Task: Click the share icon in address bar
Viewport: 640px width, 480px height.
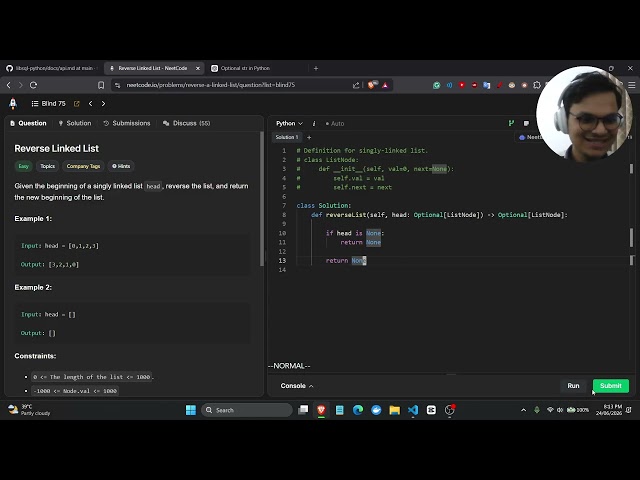Action: point(356,85)
